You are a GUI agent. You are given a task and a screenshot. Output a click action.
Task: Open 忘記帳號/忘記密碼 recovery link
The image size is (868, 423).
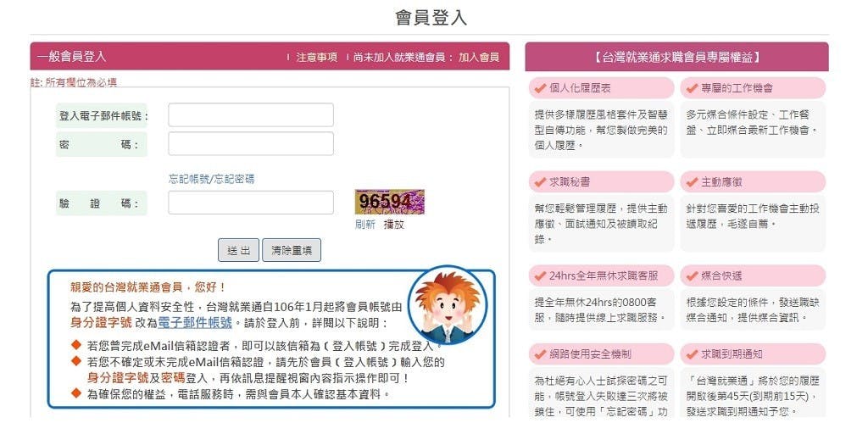pos(211,179)
